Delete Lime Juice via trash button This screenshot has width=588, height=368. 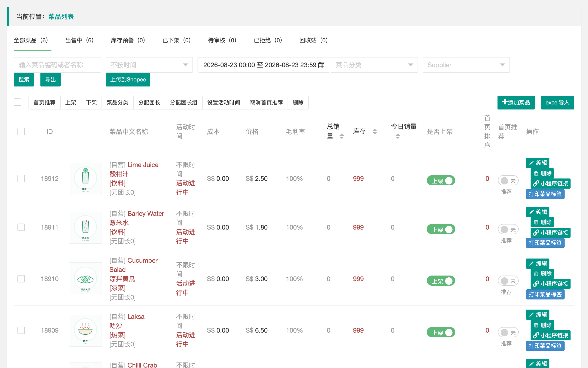click(x=542, y=173)
